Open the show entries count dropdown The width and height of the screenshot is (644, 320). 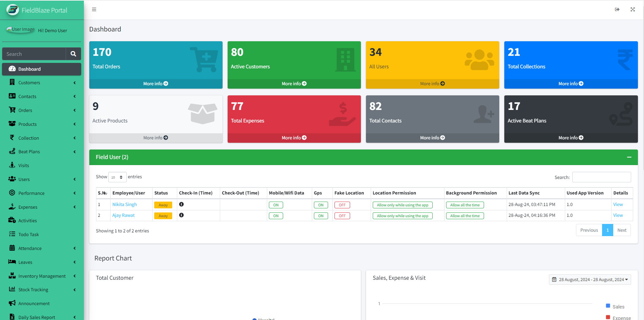(117, 177)
